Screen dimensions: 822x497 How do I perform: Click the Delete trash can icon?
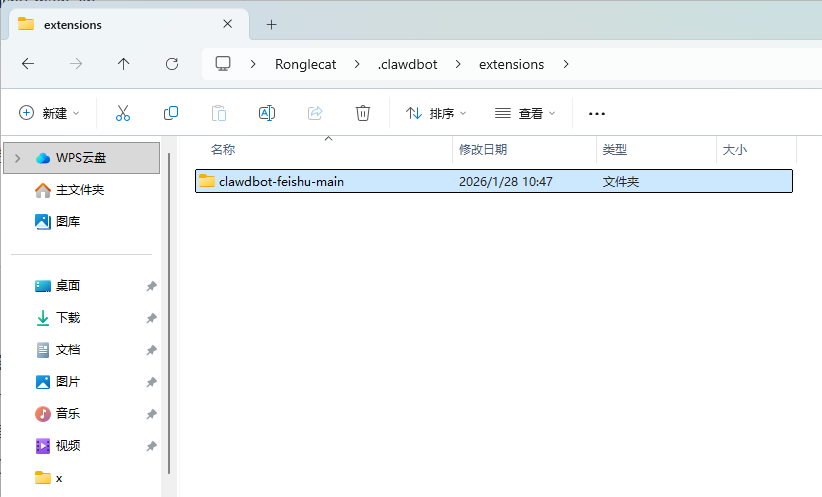click(363, 113)
